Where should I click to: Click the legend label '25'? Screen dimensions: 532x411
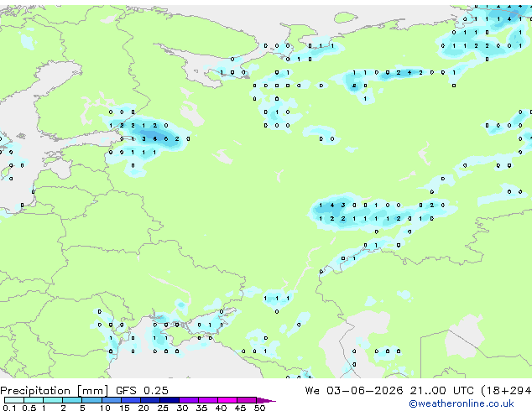coord(163,408)
